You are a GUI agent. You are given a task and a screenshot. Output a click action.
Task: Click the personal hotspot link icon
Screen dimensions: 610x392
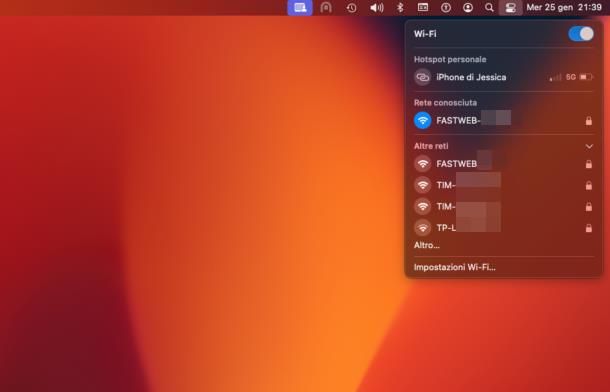422,77
